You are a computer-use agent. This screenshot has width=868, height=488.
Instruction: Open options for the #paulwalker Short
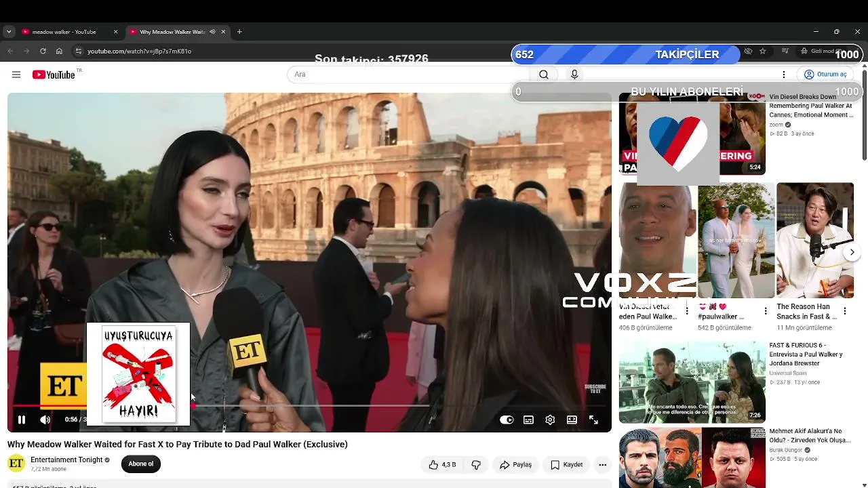[x=766, y=311]
